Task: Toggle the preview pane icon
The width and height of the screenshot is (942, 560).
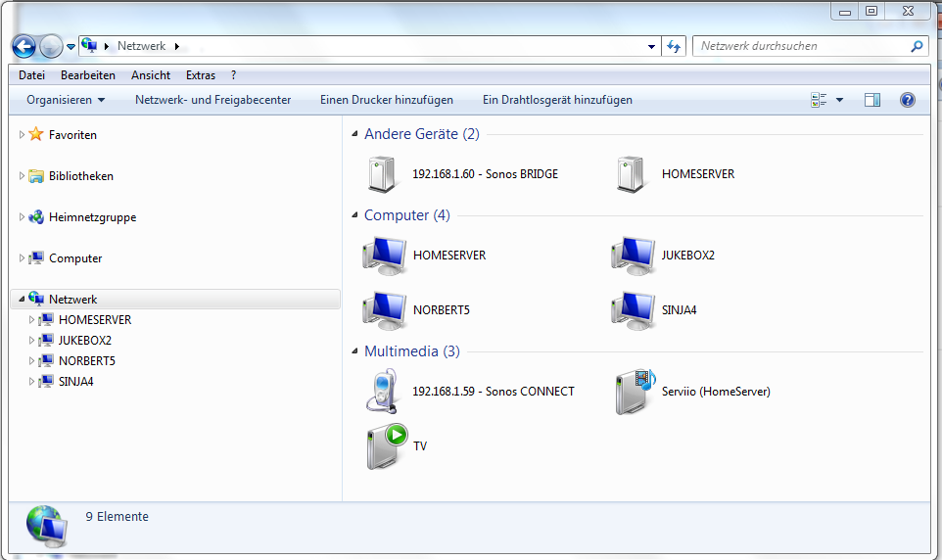Action: pyautogui.click(x=871, y=100)
